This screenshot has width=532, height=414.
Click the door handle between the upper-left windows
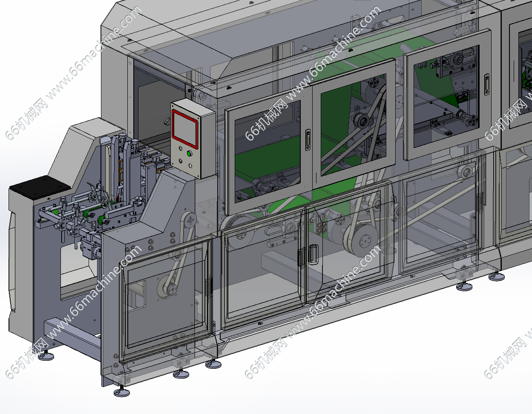[x=308, y=139]
